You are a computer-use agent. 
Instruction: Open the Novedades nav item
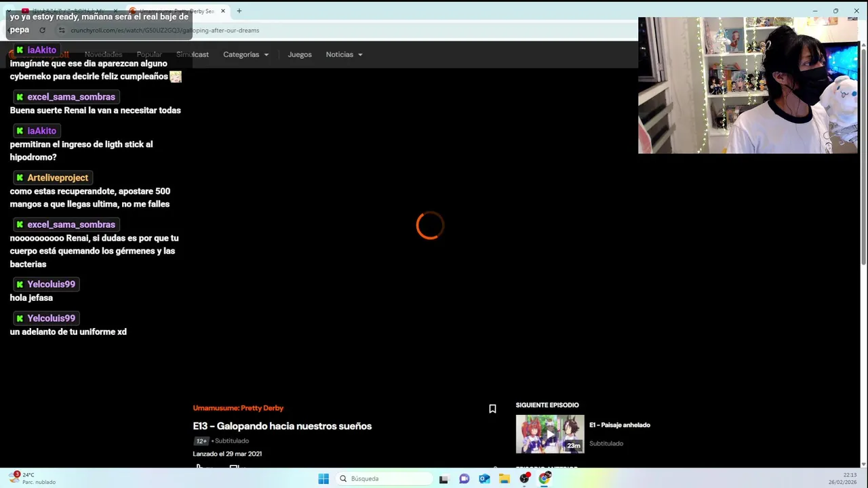click(x=103, y=54)
